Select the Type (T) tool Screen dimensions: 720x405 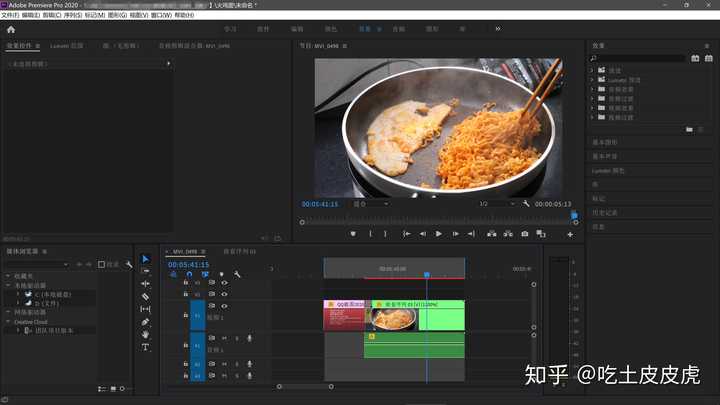pyautogui.click(x=146, y=347)
